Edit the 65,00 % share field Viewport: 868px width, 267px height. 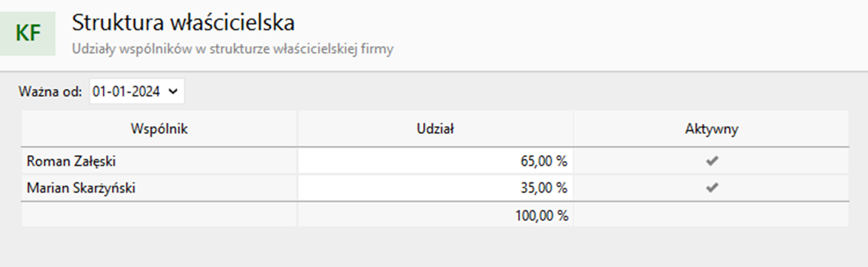coord(435,161)
